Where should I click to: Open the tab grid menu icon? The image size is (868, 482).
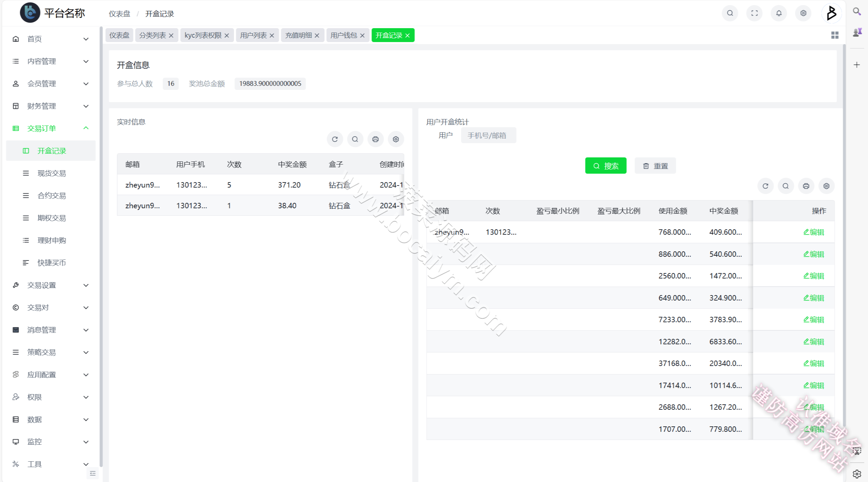(x=835, y=35)
